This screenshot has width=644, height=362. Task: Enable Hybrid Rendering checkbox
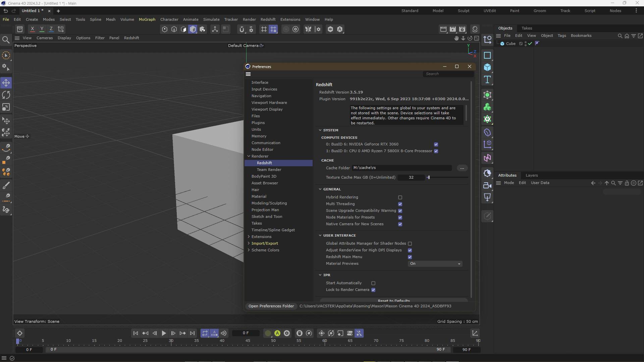pyautogui.click(x=400, y=197)
